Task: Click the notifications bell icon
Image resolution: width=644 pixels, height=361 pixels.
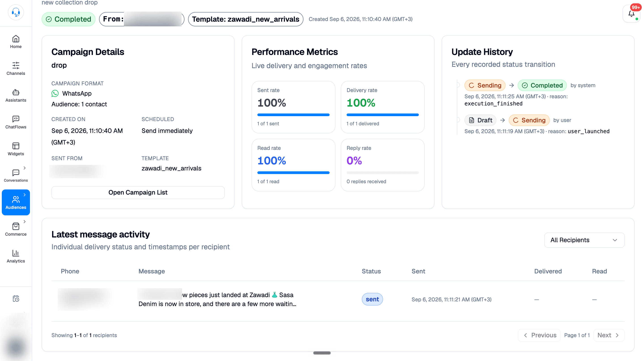Action: [631, 14]
